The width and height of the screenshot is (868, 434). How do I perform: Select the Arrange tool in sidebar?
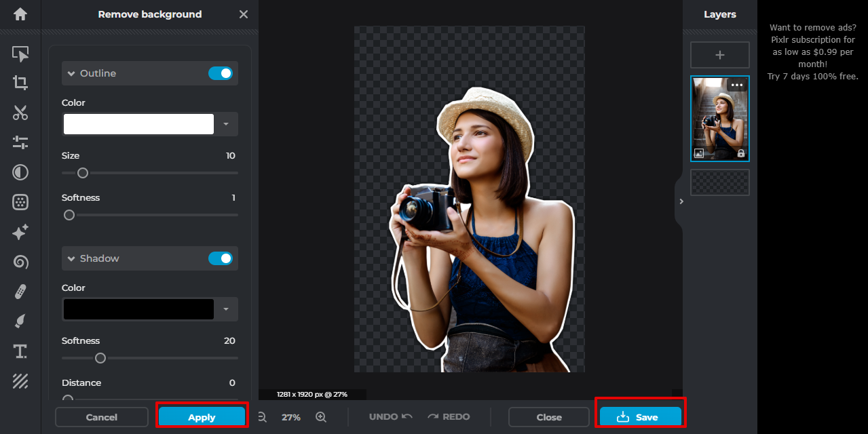[20, 54]
